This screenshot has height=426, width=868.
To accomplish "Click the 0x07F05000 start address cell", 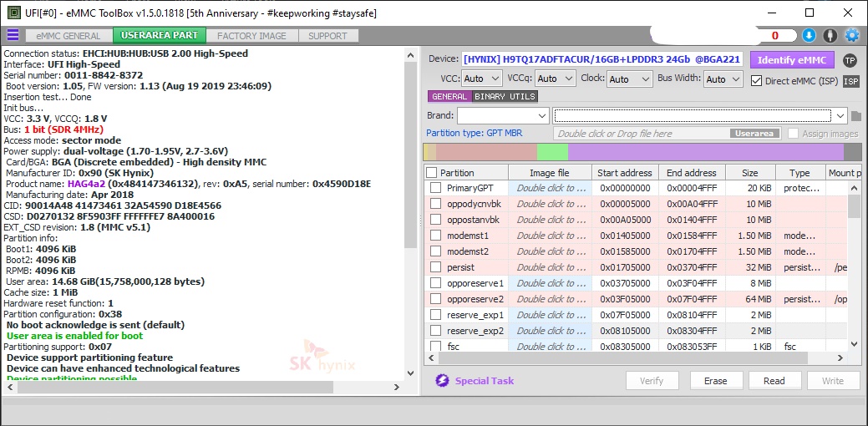I will (625, 316).
